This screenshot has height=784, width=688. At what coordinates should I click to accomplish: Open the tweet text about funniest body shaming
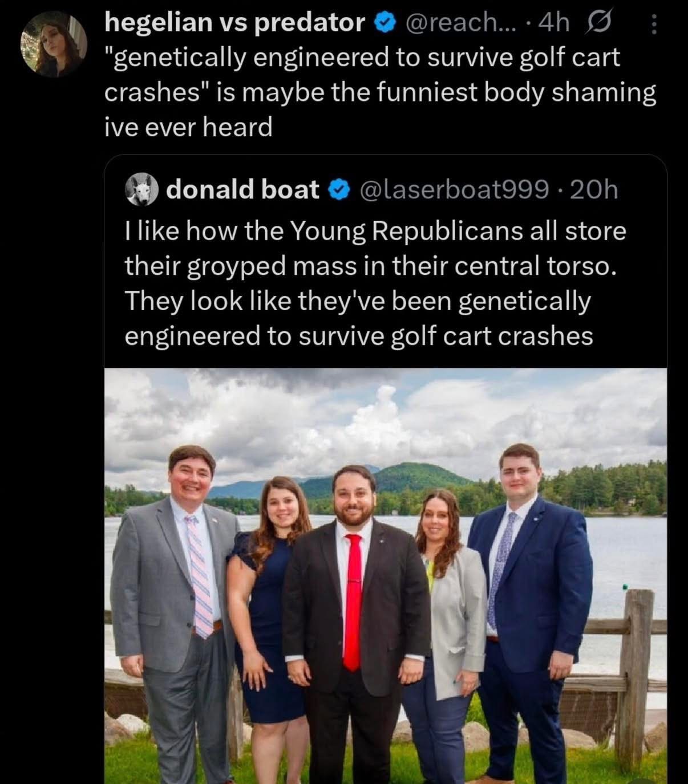pyautogui.click(x=379, y=92)
